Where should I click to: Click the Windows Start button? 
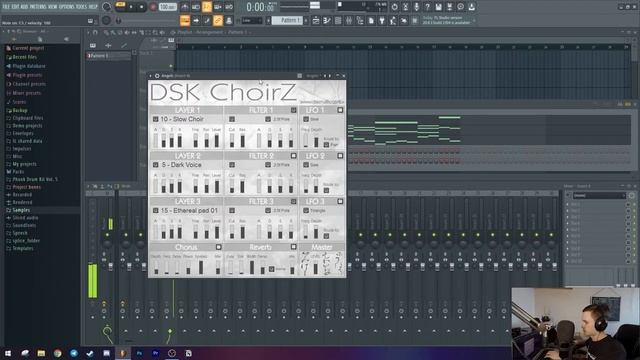[x=8, y=353]
